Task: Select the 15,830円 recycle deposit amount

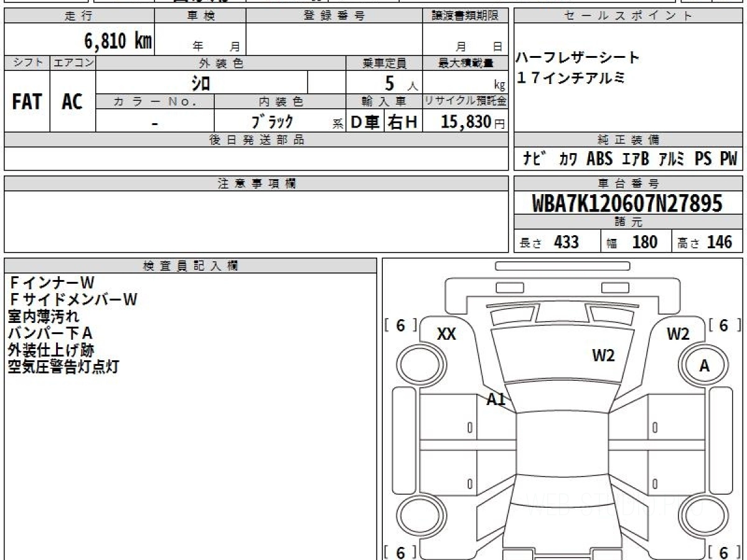Action: [473, 122]
